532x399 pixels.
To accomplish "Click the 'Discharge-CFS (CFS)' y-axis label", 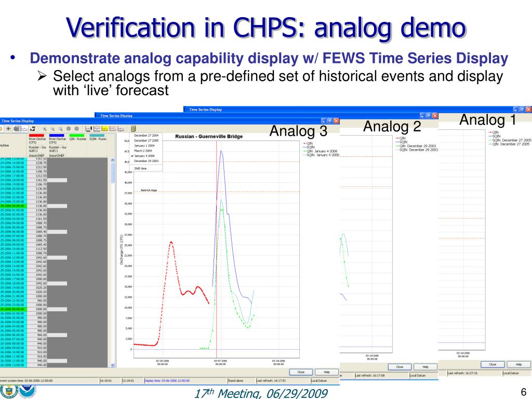I will (x=122, y=250).
